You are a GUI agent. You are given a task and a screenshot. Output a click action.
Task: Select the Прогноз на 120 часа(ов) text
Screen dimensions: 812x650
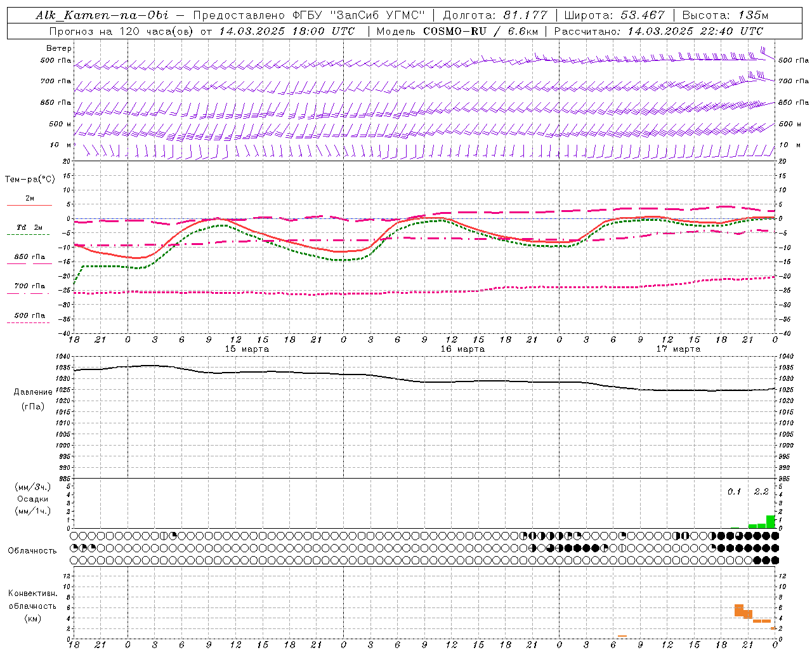[x=122, y=31]
